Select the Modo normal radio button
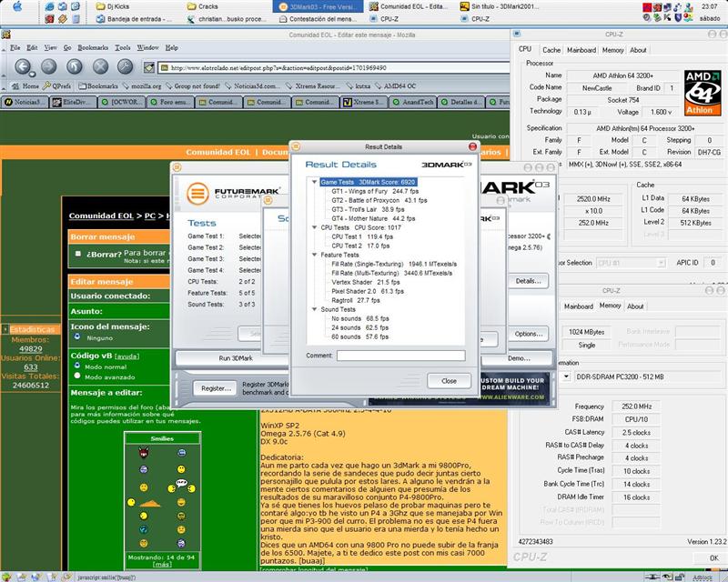728x582 pixels. pyautogui.click(x=77, y=366)
